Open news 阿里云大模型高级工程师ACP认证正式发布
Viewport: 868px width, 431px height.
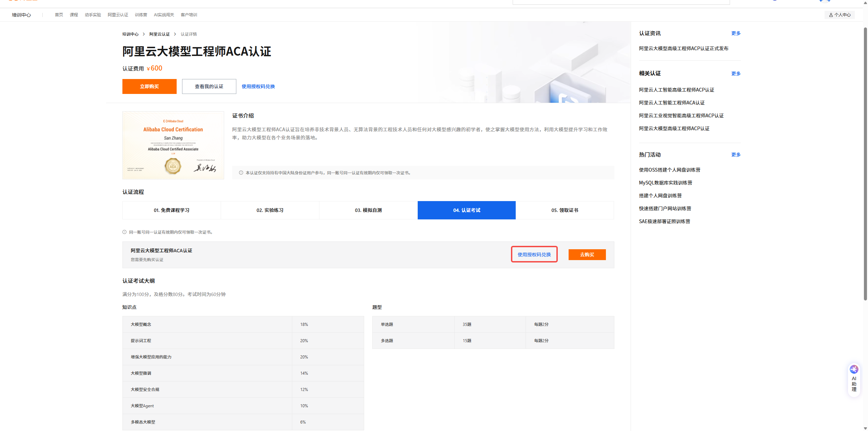tap(684, 48)
